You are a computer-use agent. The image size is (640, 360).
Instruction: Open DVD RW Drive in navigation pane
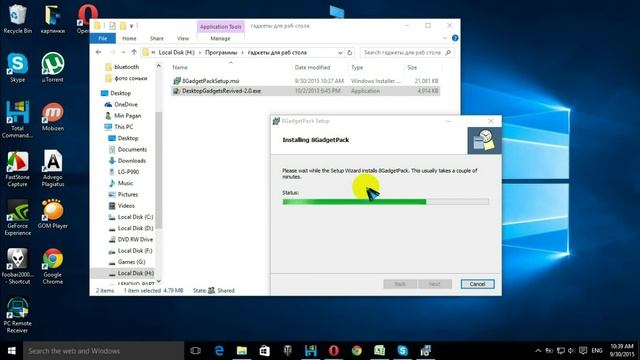point(135,240)
